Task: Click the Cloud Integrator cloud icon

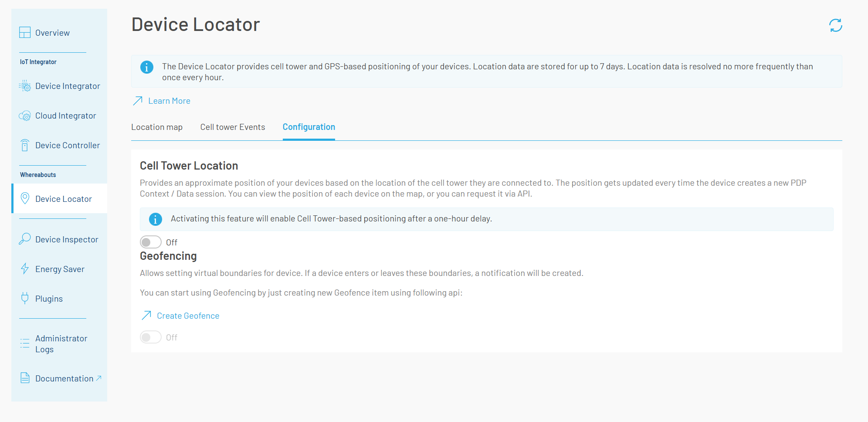Action: click(x=25, y=116)
